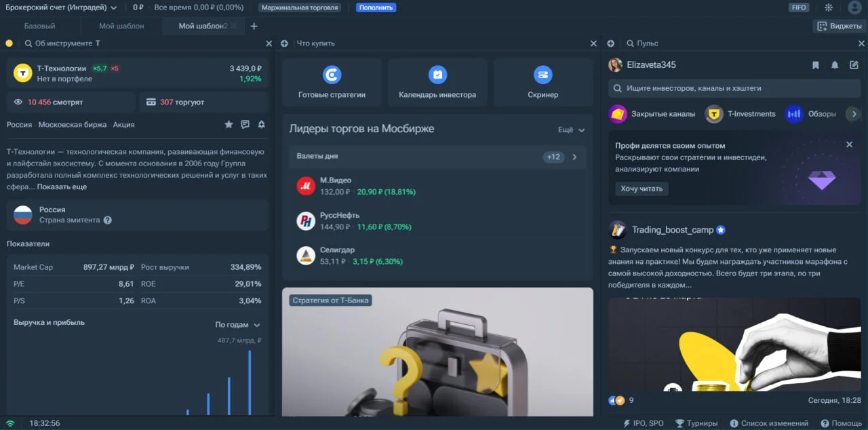Open Закрытые каналы channel icon

coord(618,114)
